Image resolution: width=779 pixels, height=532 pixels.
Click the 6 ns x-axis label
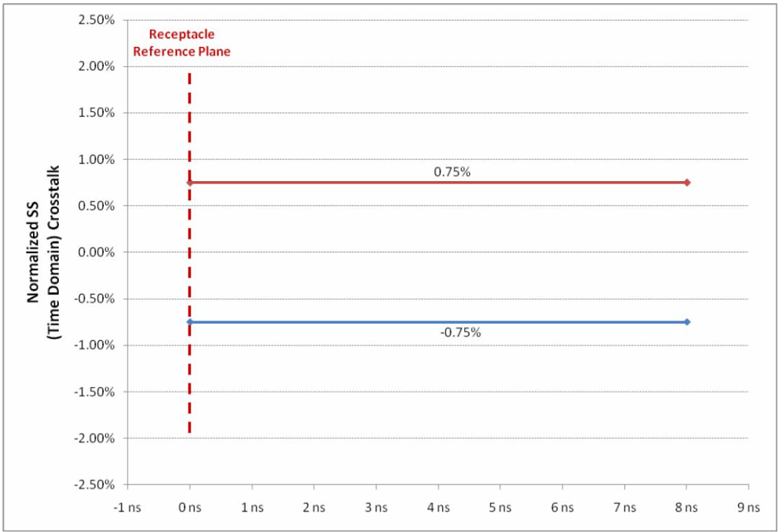[562, 507]
